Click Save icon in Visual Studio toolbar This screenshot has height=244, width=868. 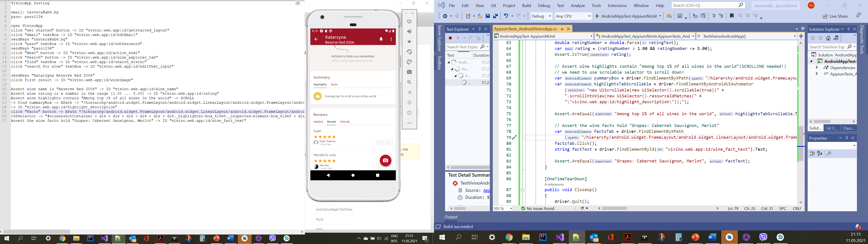click(x=488, y=16)
